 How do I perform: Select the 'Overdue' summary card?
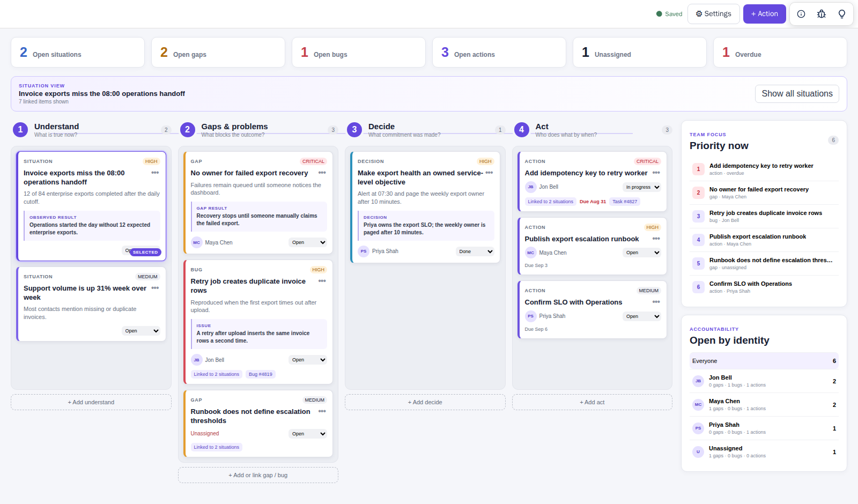[780, 53]
